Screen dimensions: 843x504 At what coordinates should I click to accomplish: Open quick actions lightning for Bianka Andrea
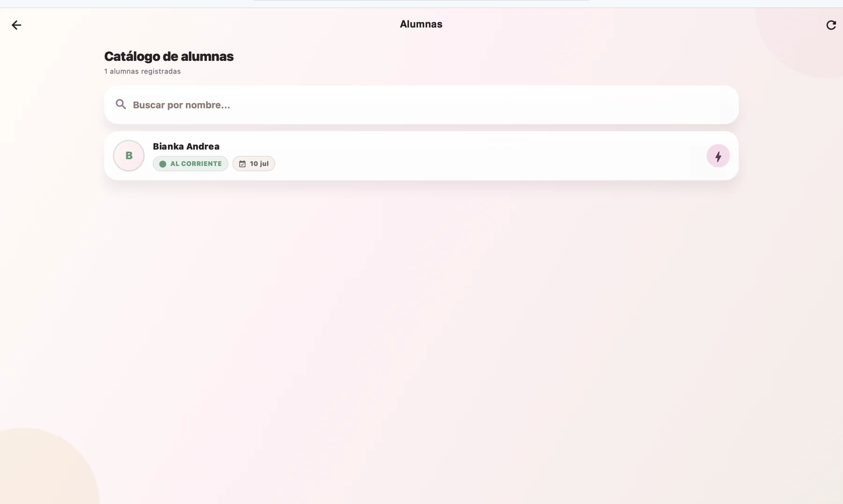click(718, 156)
